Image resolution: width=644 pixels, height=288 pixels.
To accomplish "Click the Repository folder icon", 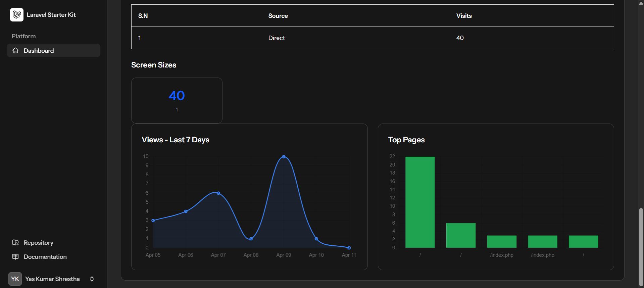I will click(x=15, y=242).
